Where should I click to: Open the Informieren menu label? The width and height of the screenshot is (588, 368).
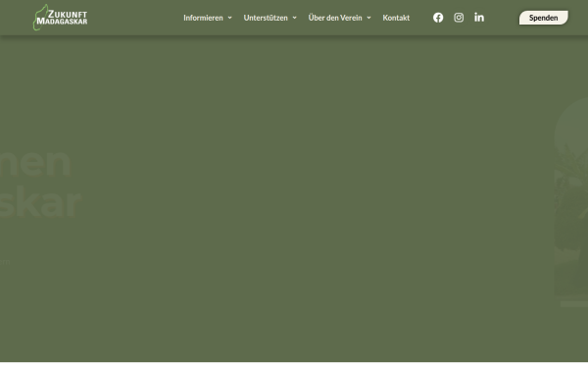point(203,18)
